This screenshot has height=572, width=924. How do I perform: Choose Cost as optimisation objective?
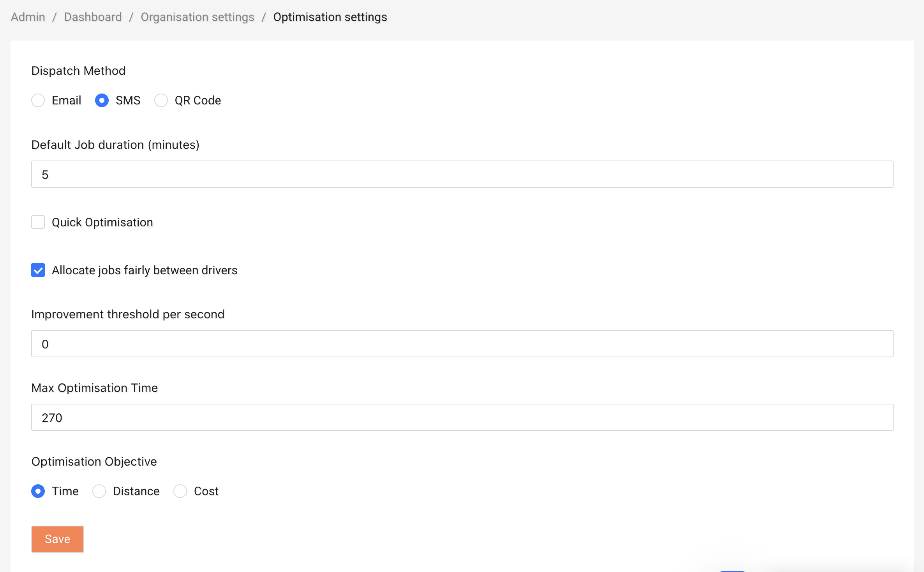pyautogui.click(x=180, y=491)
